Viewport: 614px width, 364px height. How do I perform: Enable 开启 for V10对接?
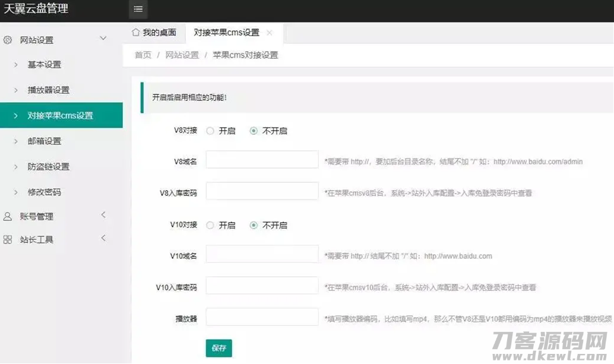pyautogui.click(x=210, y=225)
